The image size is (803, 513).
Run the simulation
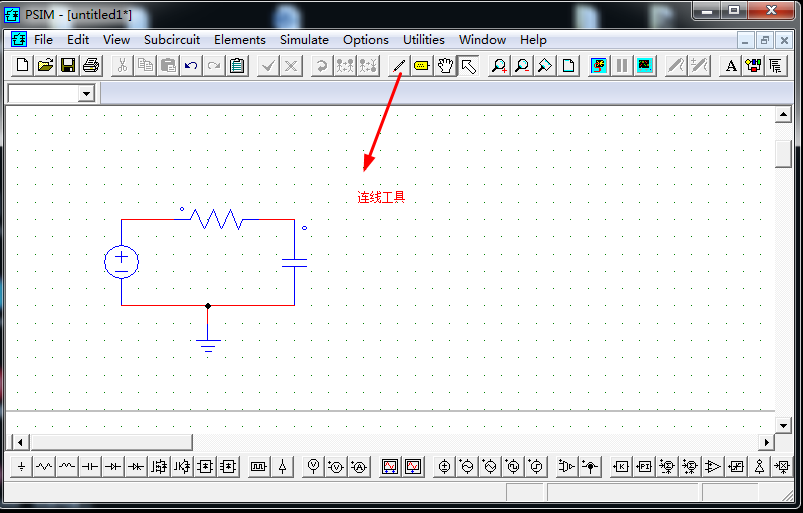point(599,66)
